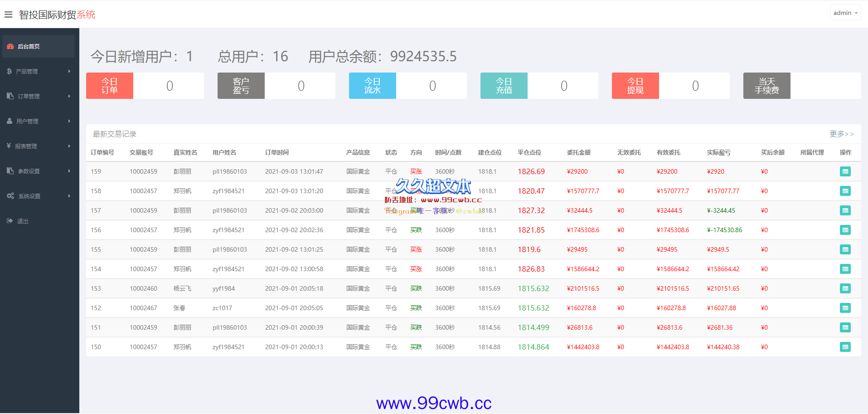Click profit ¥-174530.86 in order 156
The height and width of the screenshot is (414, 868).
point(725,230)
